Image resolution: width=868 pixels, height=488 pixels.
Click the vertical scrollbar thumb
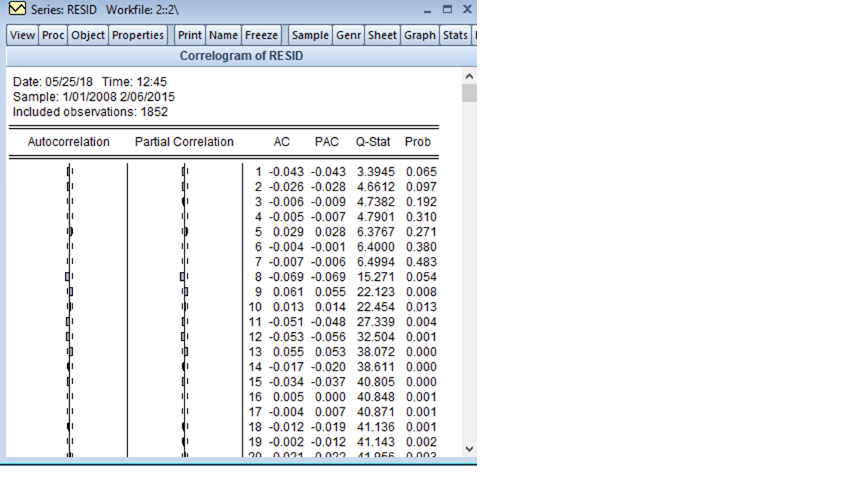click(x=469, y=93)
